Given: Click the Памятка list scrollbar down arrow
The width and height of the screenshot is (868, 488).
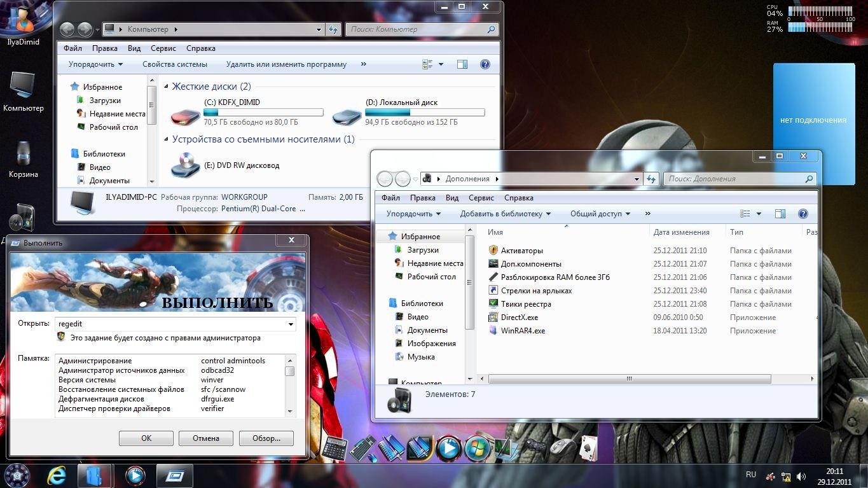Looking at the screenshot, I should [x=290, y=412].
